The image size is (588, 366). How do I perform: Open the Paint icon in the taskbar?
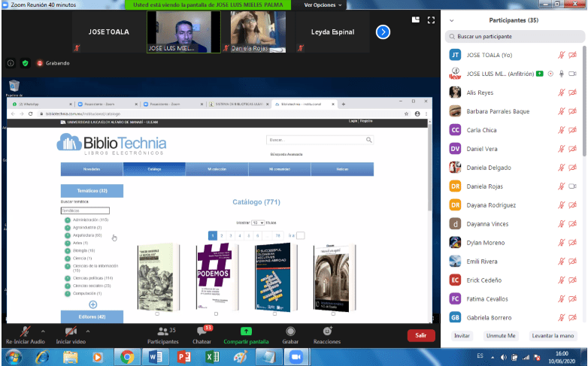click(x=241, y=357)
